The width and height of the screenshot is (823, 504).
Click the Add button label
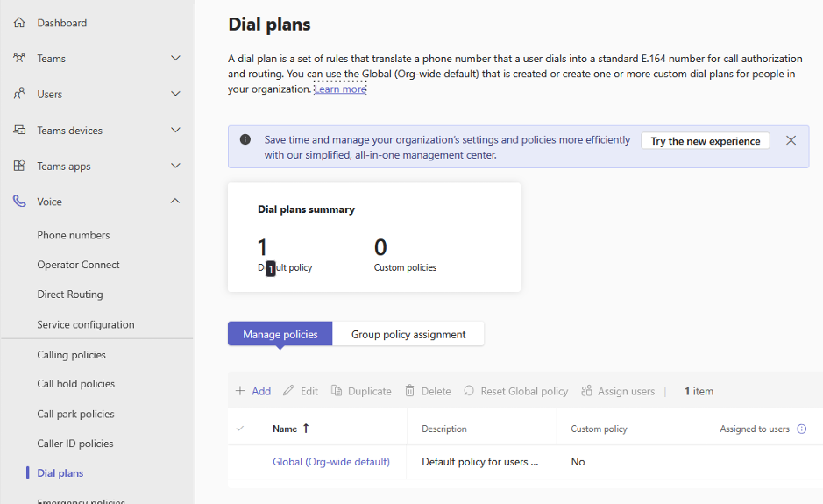[x=261, y=391]
